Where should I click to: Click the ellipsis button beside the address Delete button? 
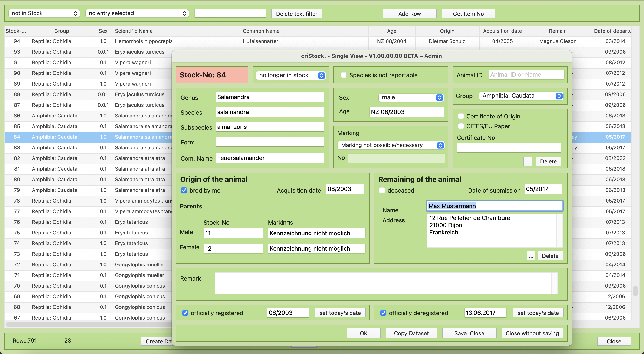531,256
